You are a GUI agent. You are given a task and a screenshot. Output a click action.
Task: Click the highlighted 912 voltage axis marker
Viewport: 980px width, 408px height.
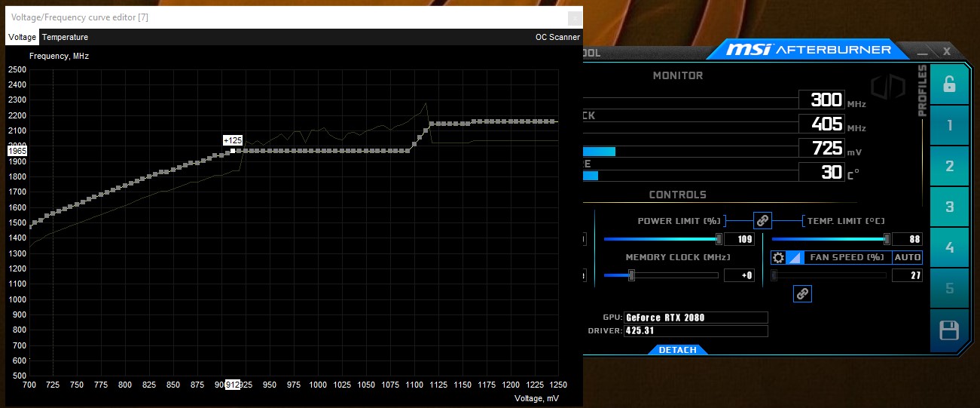(x=233, y=385)
